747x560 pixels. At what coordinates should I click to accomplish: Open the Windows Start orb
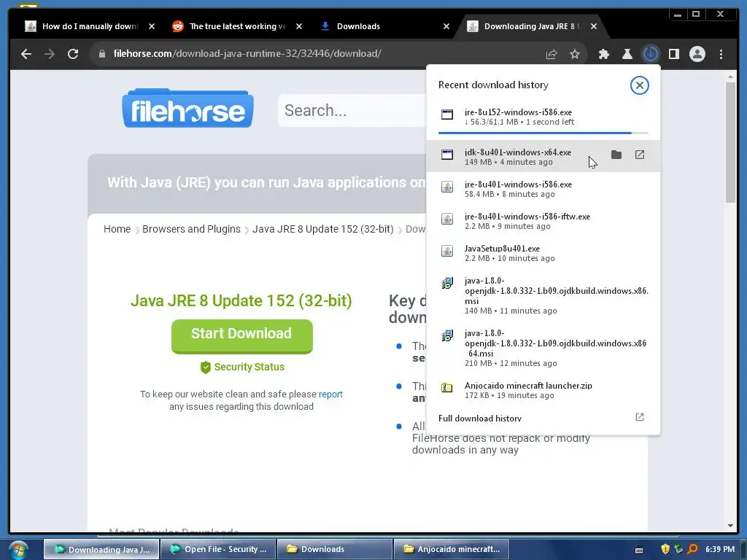click(x=18, y=550)
